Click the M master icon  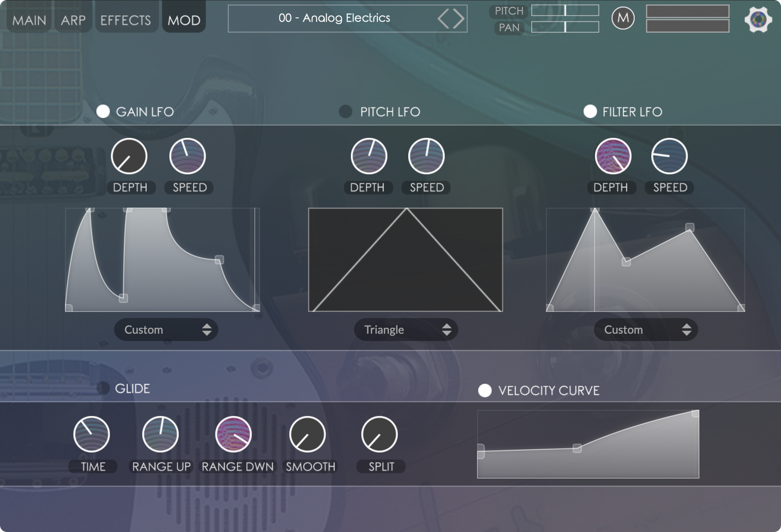623,18
